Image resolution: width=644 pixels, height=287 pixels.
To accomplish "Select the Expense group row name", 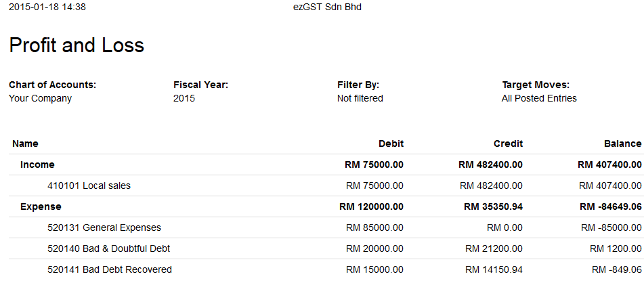I will pos(41,206).
